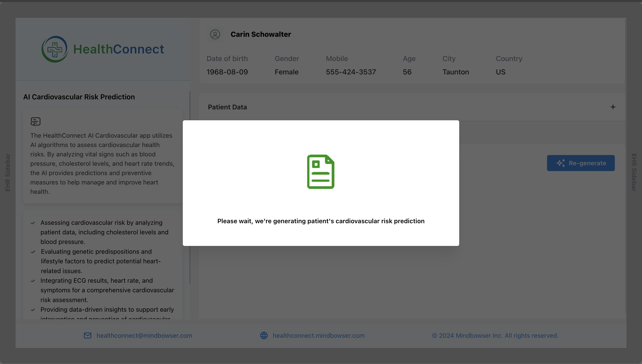
Task: Open the right EHR Sidebar tab
Action: click(634, 172)
